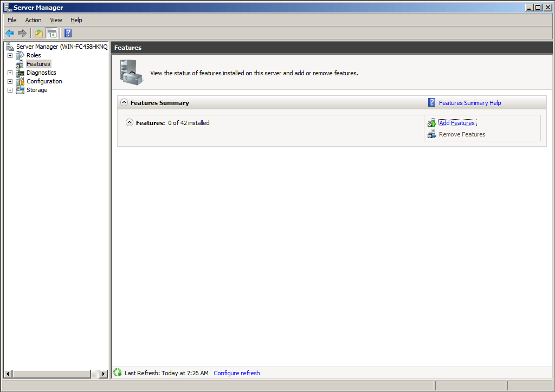Click the Add Features link
Screen dimensions: 555x392
pos(457,123)
